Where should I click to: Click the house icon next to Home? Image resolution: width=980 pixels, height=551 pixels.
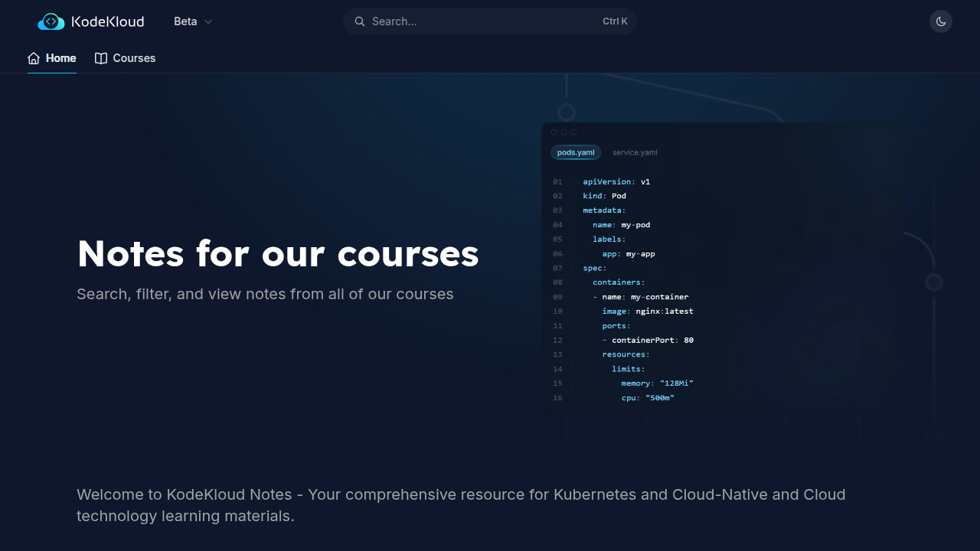[x=34, y=58]
